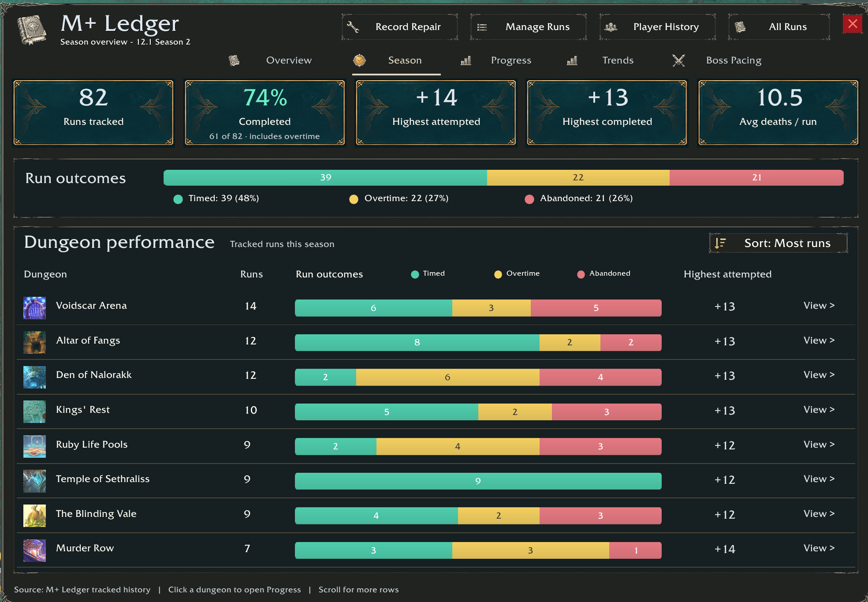This screenshot has height=602, width=868.
Task: Click the Voidscar Arena dungeon thumbnail
Action: point(34,308)
